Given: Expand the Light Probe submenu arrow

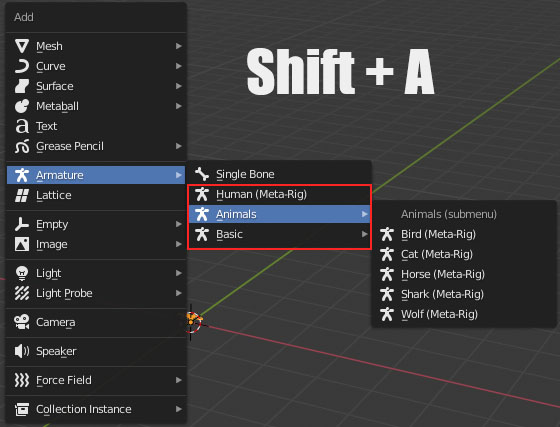Looking at the screenshot, I should [179, 293].
